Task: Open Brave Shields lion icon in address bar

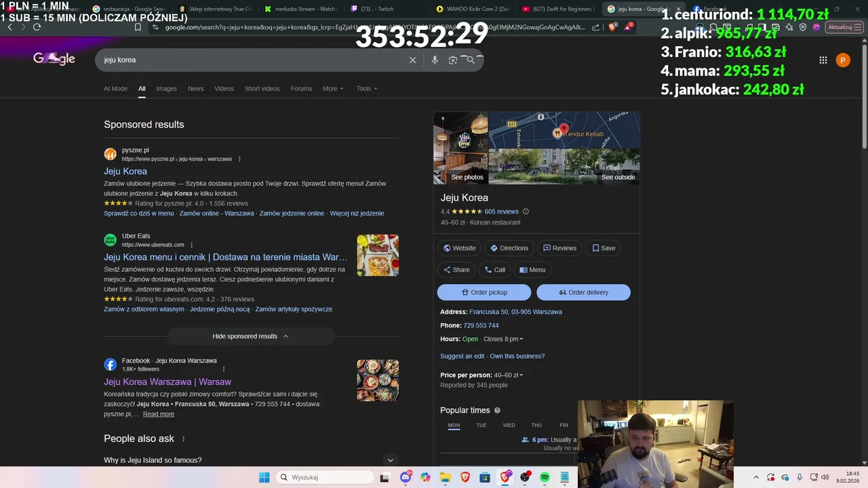Action: [x=613, y=27]
